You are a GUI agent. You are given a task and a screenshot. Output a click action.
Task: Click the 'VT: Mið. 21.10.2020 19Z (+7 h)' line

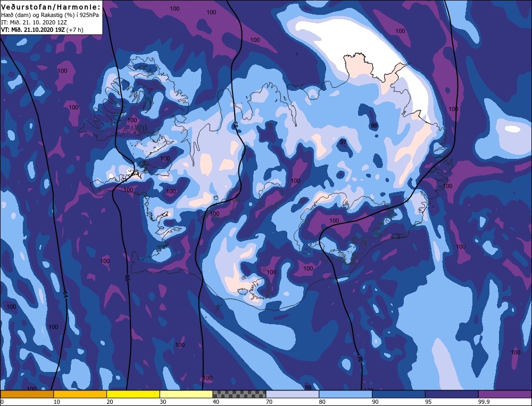(x=42, y=30)
